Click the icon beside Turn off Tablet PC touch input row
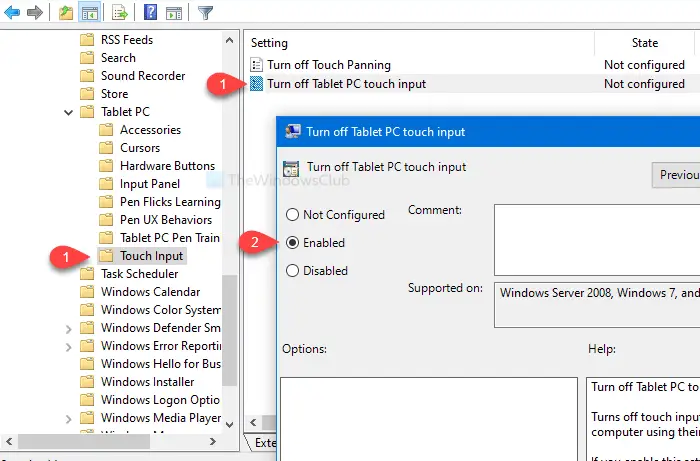Screen dimensions: 700x461 256,83
